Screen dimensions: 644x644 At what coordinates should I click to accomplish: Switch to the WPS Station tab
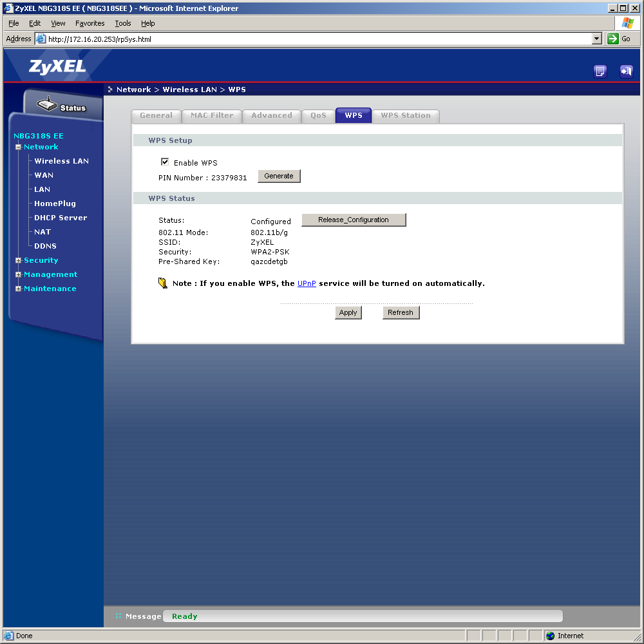406,115
